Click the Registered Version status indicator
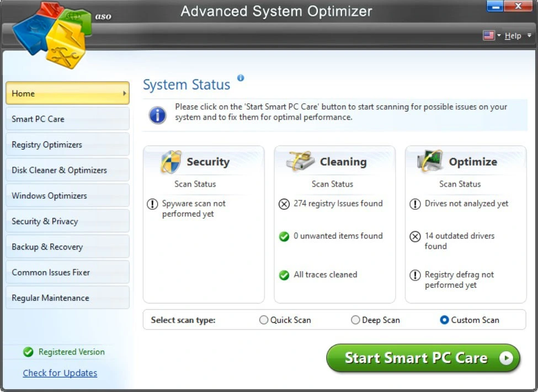This screenshot has width=538, height=392. (28, 352)
